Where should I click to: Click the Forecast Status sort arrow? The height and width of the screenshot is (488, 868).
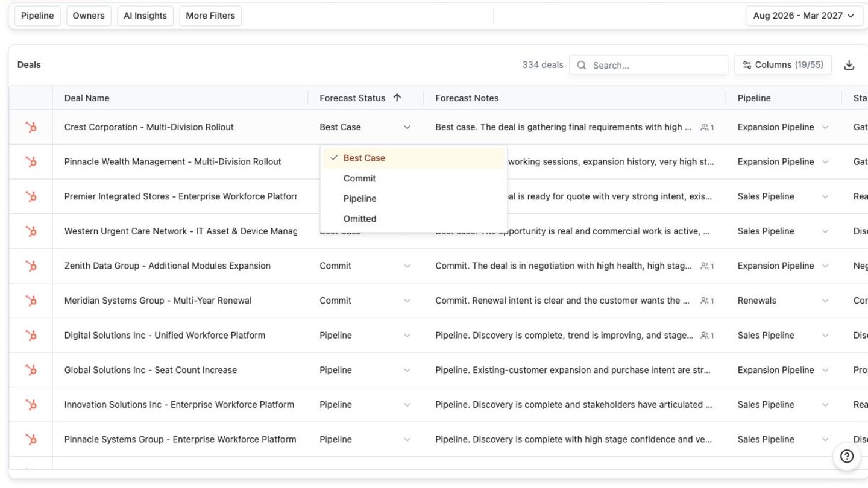pyautogui.click(x=397, y=98)
